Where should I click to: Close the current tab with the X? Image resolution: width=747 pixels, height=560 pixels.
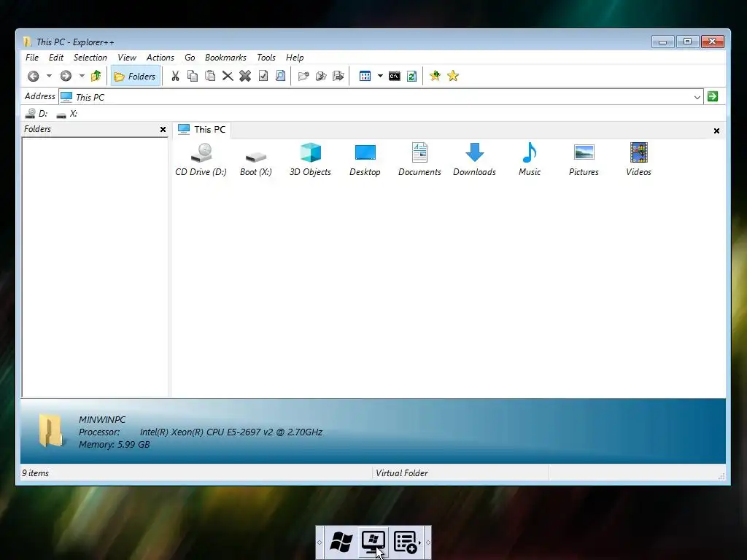pos(716,131)
